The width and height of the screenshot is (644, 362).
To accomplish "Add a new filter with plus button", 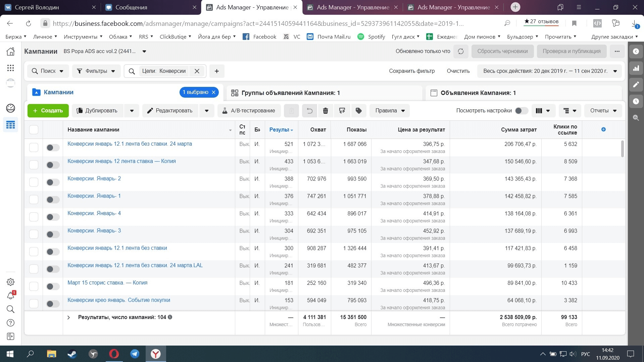I will click(217, 71).
